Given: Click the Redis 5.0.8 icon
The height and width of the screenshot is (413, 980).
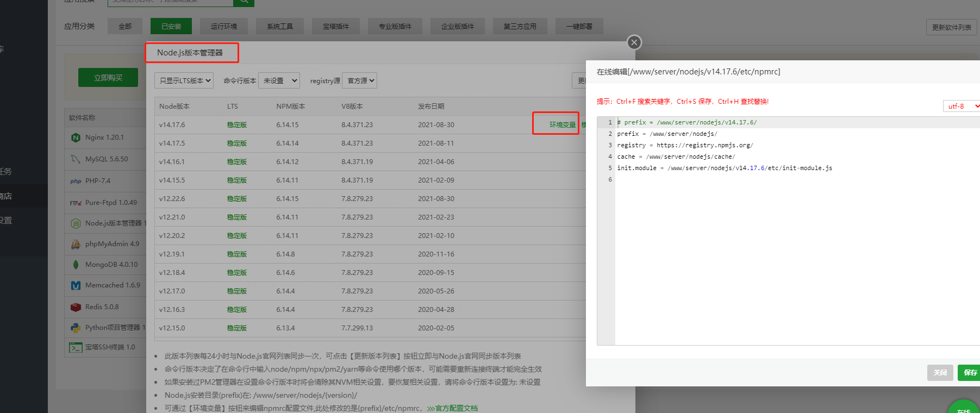Looking at the screenshot, I should [76, 307].
